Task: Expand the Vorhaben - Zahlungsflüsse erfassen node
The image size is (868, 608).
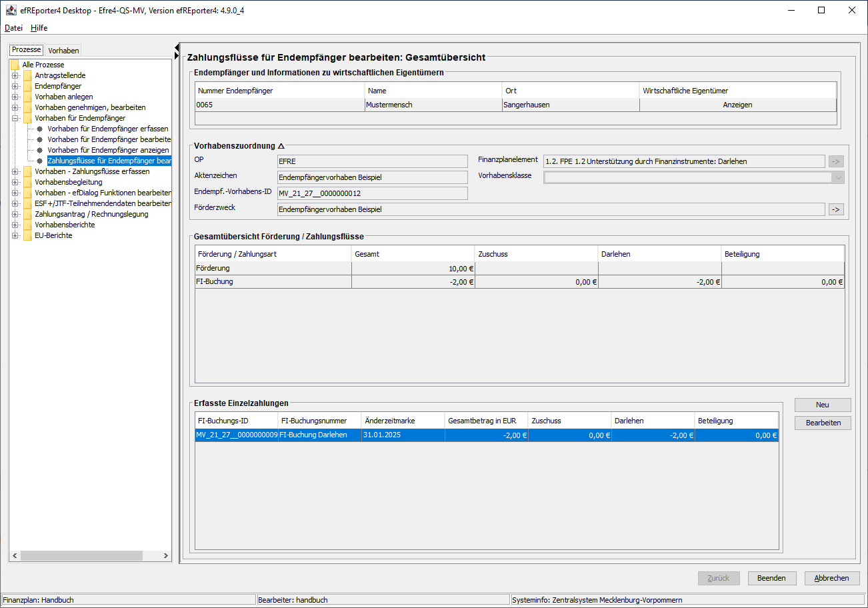Action: point(15,171)
